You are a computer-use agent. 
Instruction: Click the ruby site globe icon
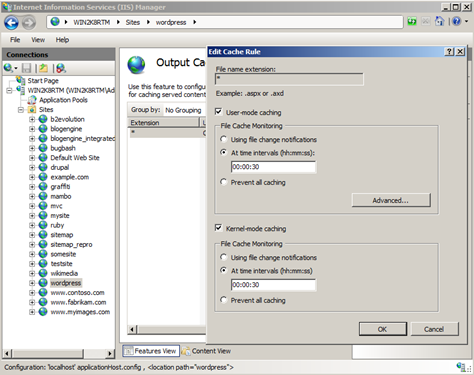pyautogui.click(x=43, y=225)
